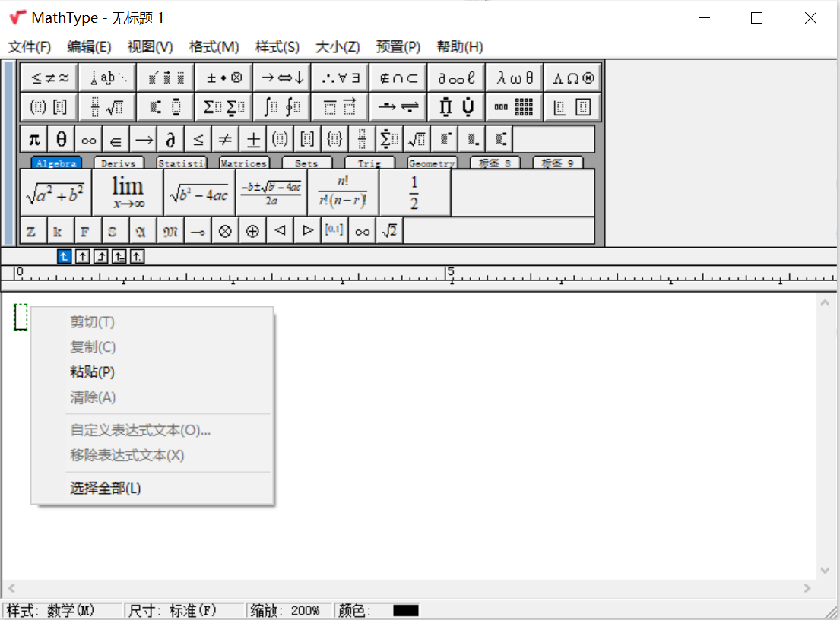Viewport: 840px width, 620px height.
Task: Open the spaces and ellipses palette
Action: point(108,78)
